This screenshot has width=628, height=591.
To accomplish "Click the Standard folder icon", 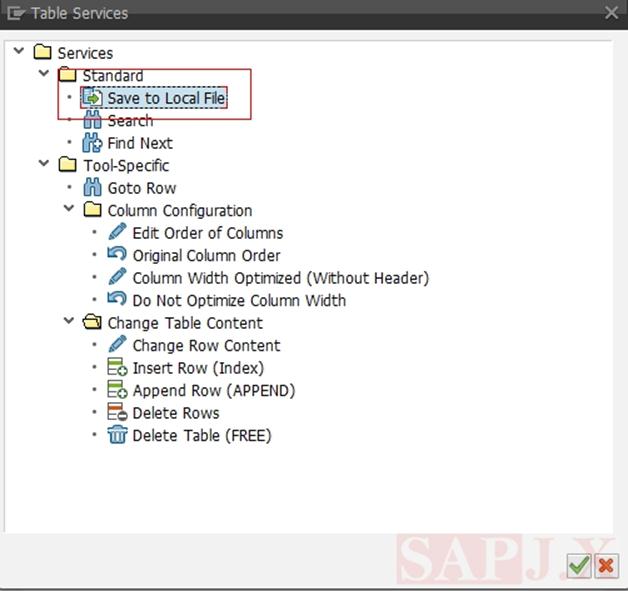I will [x=67, y=74].
